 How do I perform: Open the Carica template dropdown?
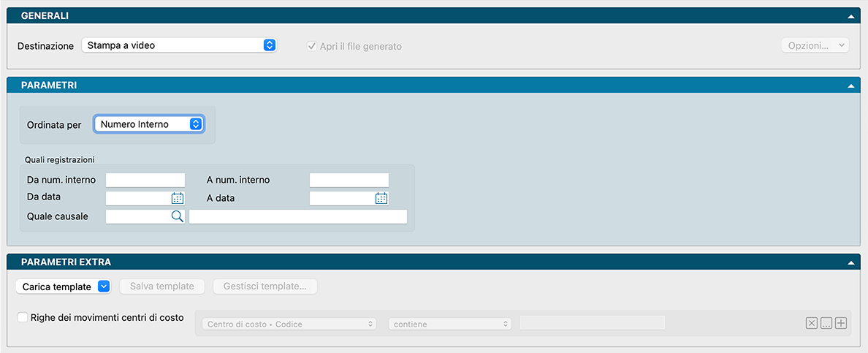[x=63, y=286]
